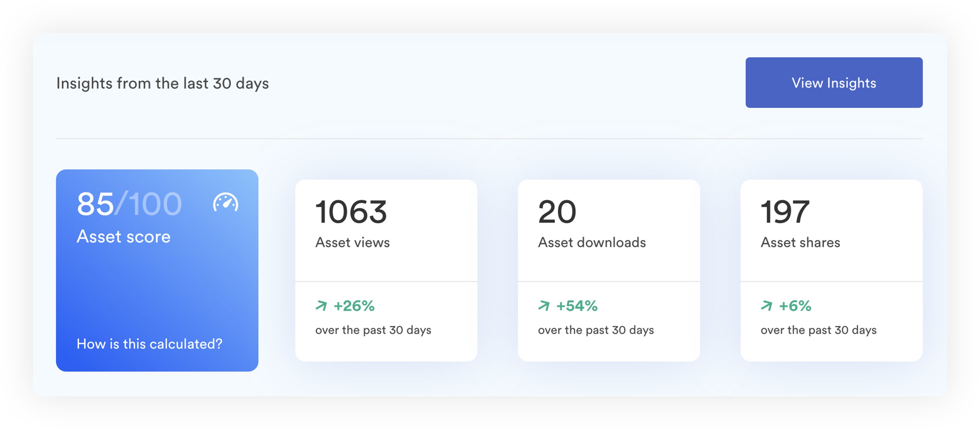
Task: Open the How is this calculated? link
Action: click(x=150, y=344)
